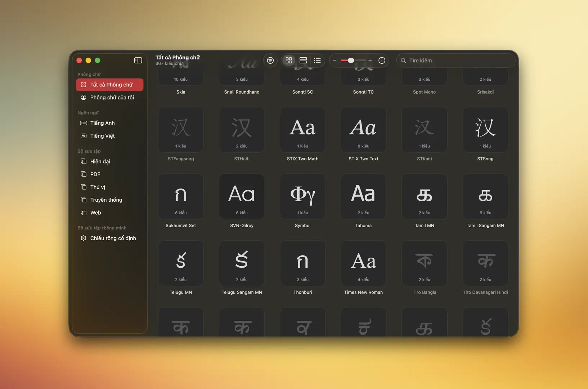Screen dimensions: 588x389
Task: Click the Songti TC font name
Action: (x=364, y=92)
